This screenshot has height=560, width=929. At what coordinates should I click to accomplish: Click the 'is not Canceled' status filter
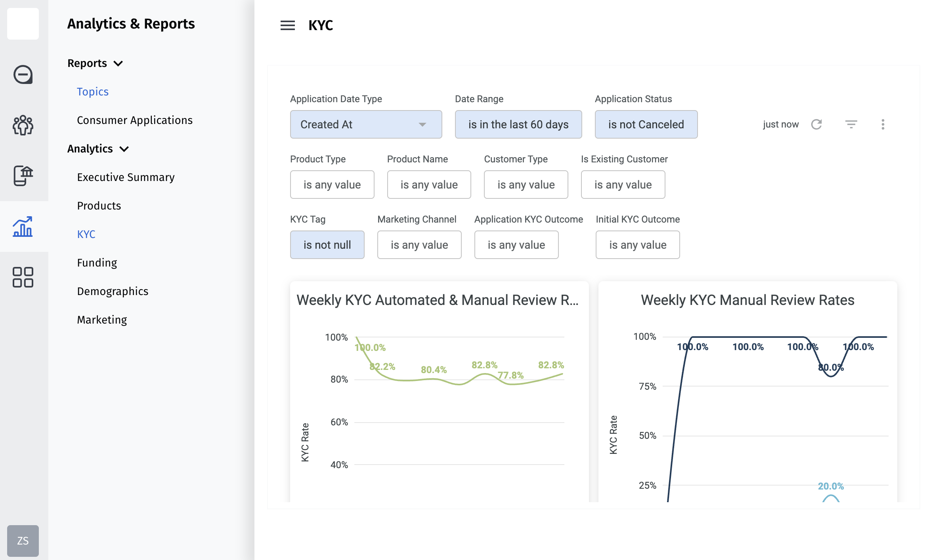(x=646, y=124)
